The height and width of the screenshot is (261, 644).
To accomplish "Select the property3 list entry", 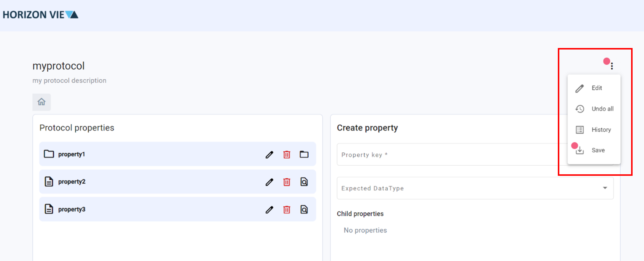I will (150, 209).
